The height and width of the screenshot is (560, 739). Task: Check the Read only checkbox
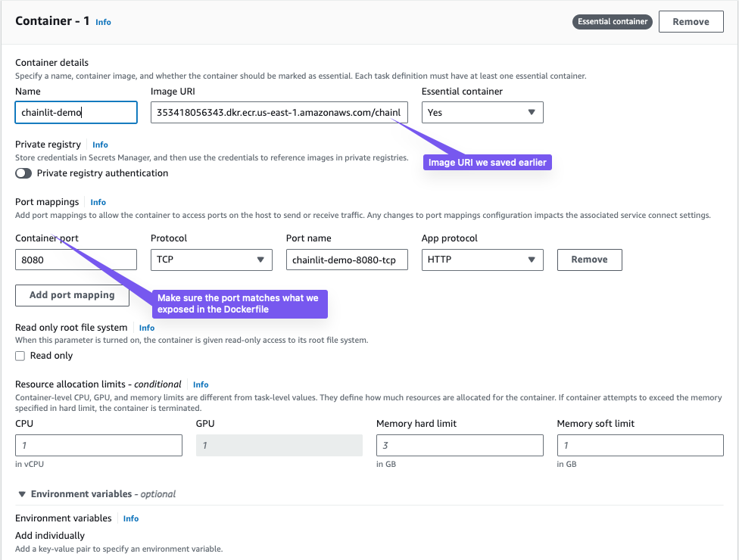pos(20,355)
